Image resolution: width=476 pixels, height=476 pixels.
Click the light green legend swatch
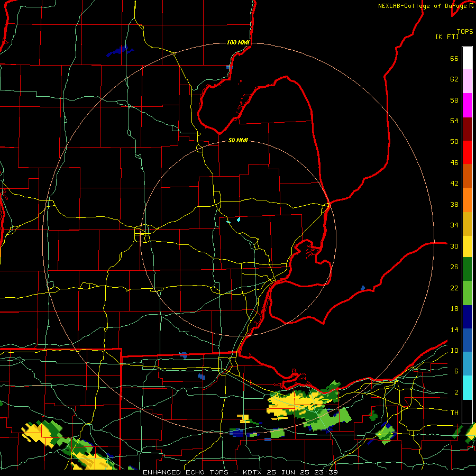(467, 293)
